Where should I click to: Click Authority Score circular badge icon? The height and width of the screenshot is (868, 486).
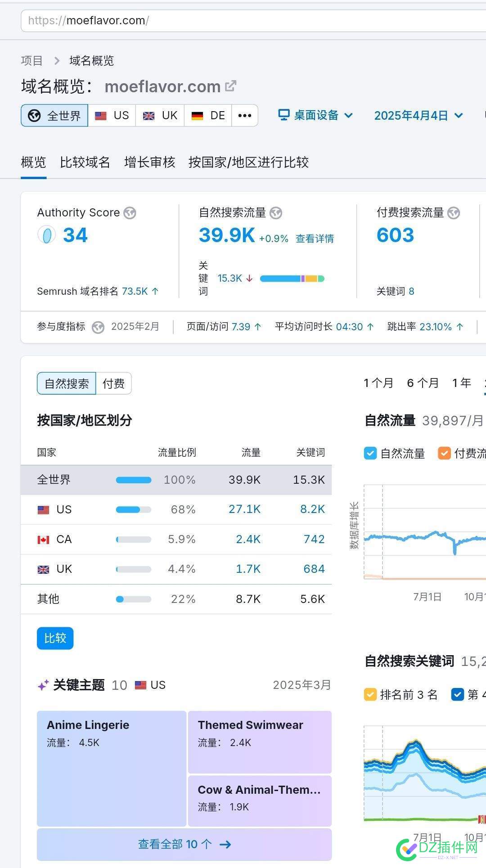click(46, 235)
